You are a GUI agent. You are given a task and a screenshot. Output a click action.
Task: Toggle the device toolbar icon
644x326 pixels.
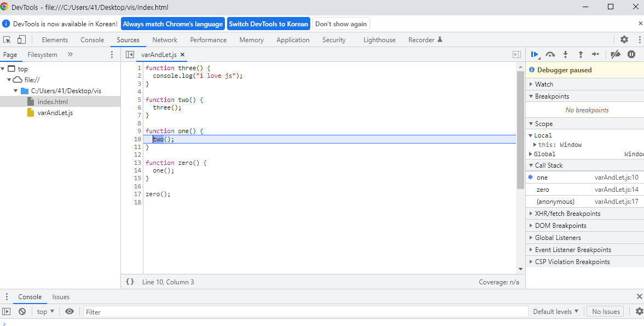(x=21, y=39)
